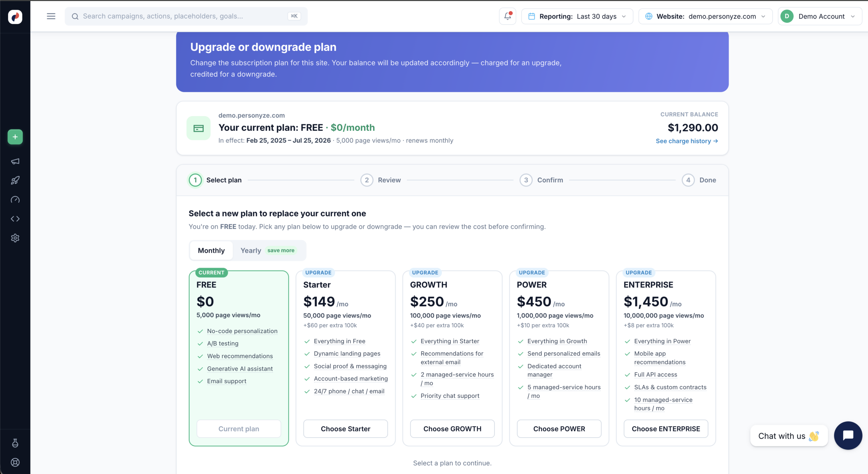Click the Dedicated account manager feature
This screenshot has width=868, height=474.
point(554,371)
